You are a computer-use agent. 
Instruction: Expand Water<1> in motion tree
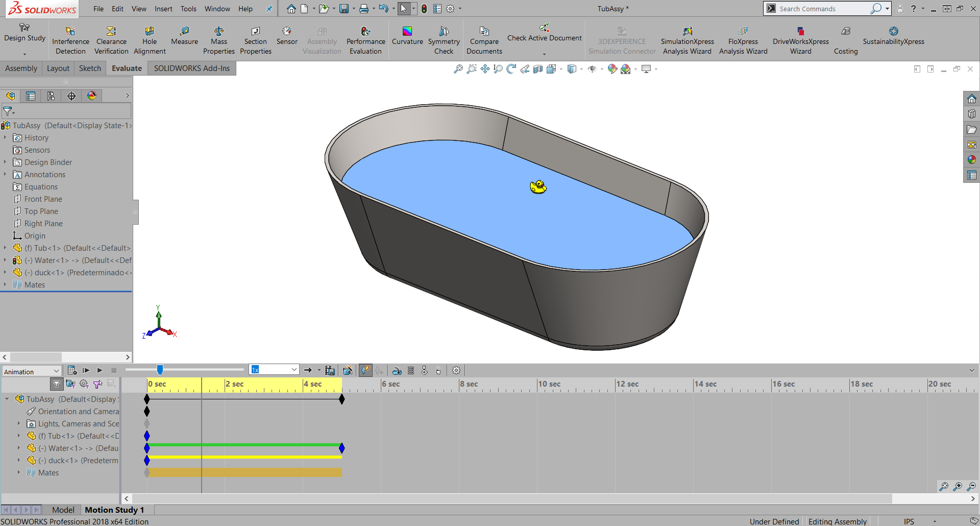(x=19, y=448)
